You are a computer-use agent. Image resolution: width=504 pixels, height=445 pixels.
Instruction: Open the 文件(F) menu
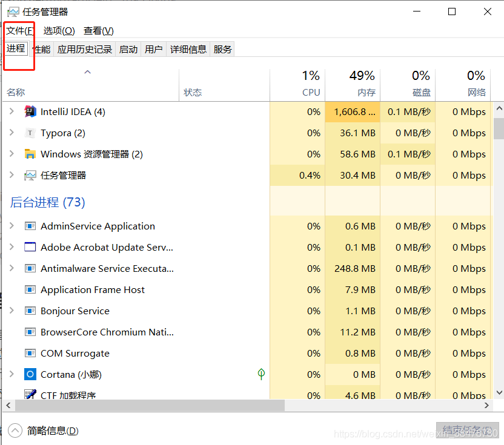point(20,31)
